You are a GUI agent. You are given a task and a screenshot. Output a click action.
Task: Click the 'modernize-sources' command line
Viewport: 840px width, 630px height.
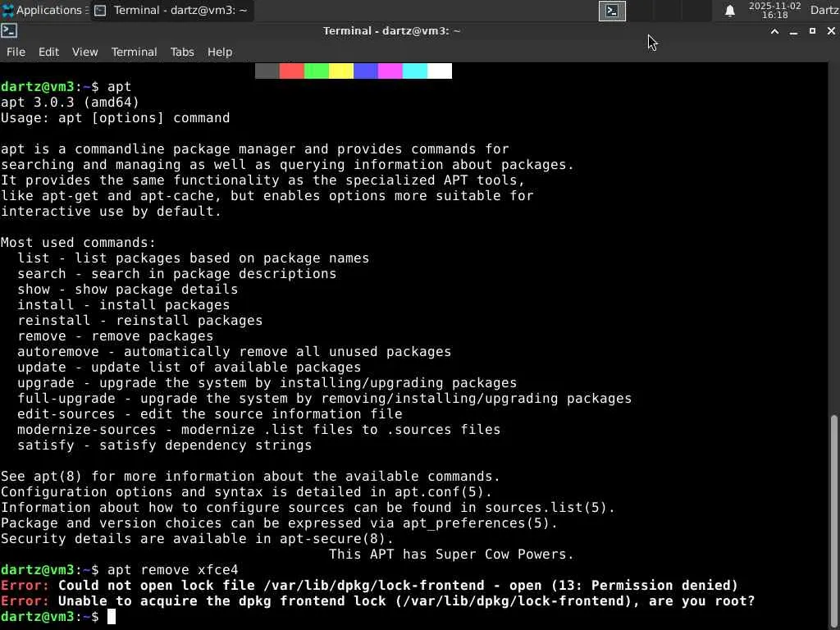(258, 429)
